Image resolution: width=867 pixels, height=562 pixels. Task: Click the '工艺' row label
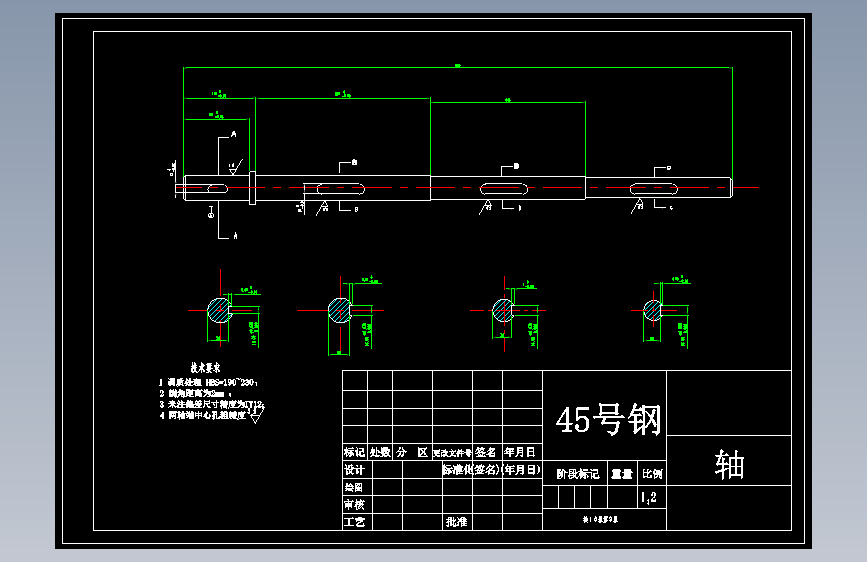(354, 522)
